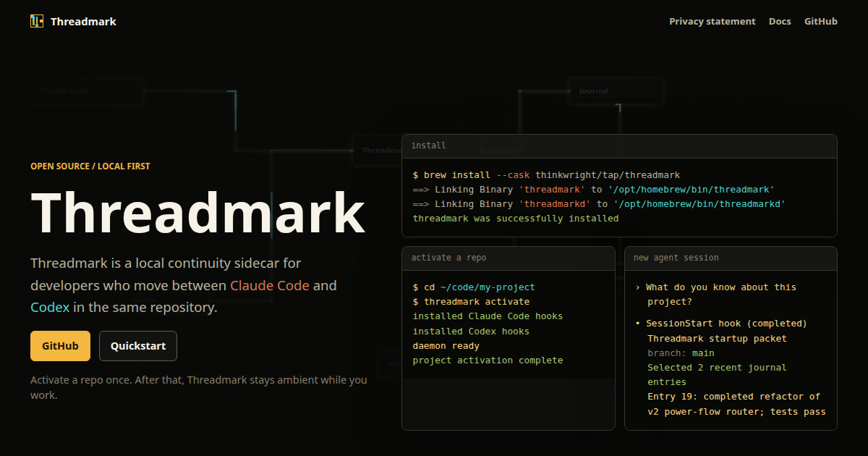Viewport: 868px width, 456px height.
Task: Click the 'branch: main' line
Action: [x=681, y=353]
